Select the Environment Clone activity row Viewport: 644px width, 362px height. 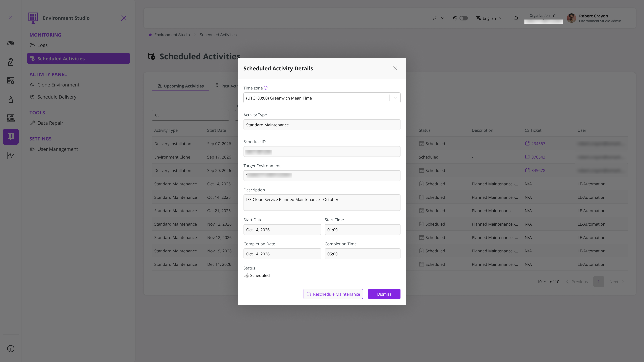pos(389,157)
